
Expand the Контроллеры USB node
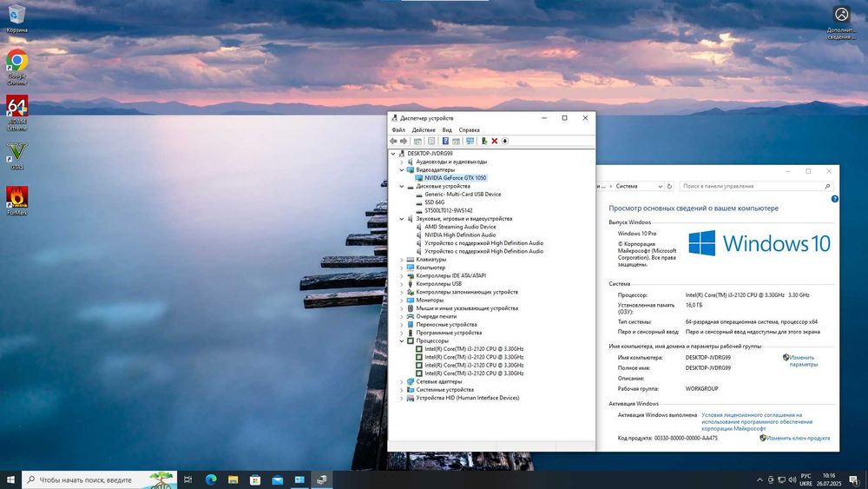point(402,283)
